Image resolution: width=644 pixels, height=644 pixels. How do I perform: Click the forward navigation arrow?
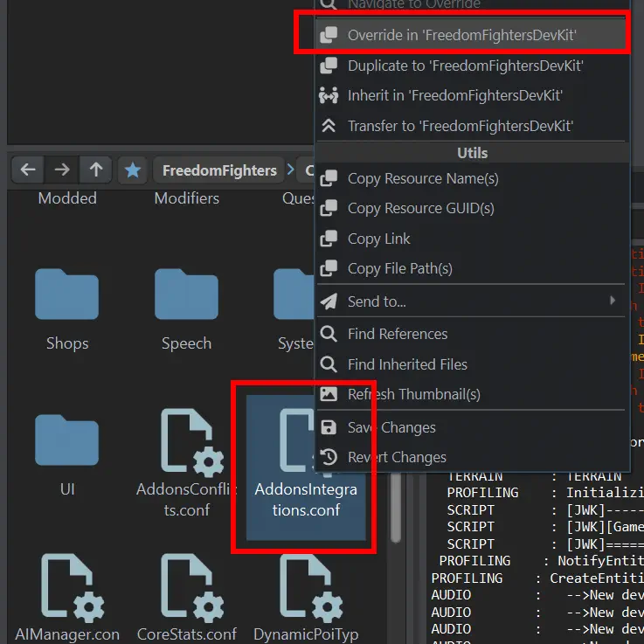(62, 170)
